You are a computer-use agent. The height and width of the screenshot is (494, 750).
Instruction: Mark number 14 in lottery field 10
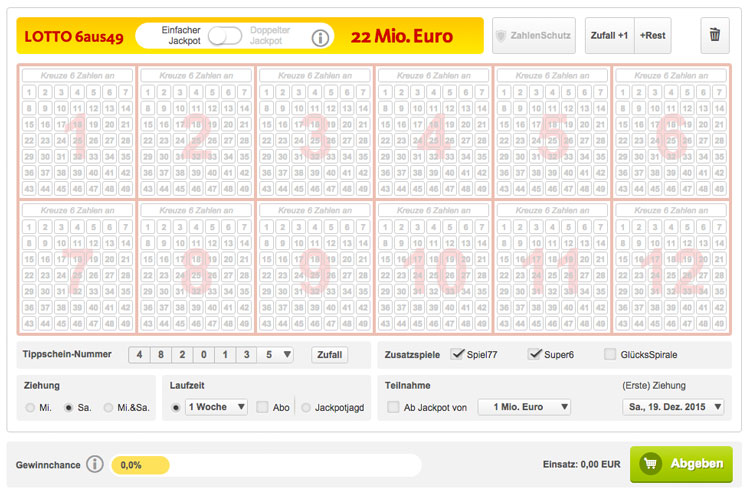[x=482, y=243]
